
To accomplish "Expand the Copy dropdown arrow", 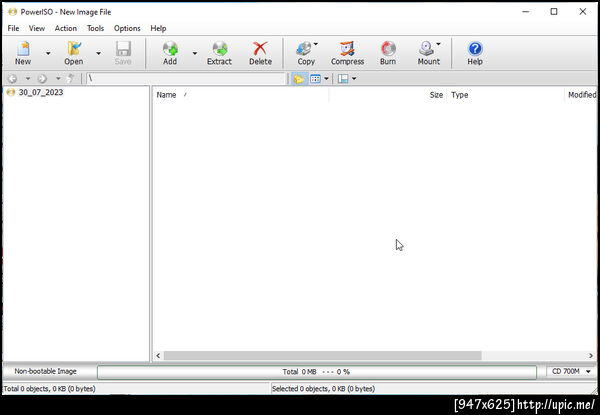I will pyautogui.click(x=316, y=44).
